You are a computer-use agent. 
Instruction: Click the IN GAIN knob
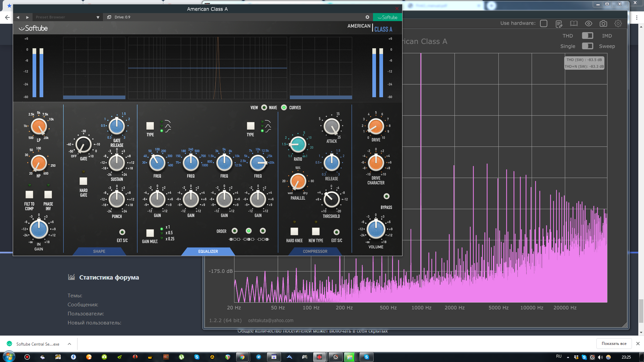tap(39, 229)
